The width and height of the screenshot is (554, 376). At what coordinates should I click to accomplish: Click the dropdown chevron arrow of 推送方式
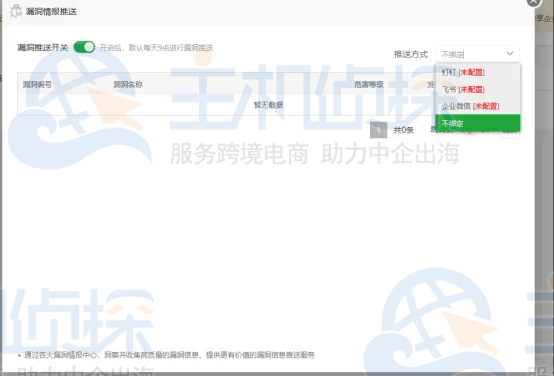click(x=509, y=54)
